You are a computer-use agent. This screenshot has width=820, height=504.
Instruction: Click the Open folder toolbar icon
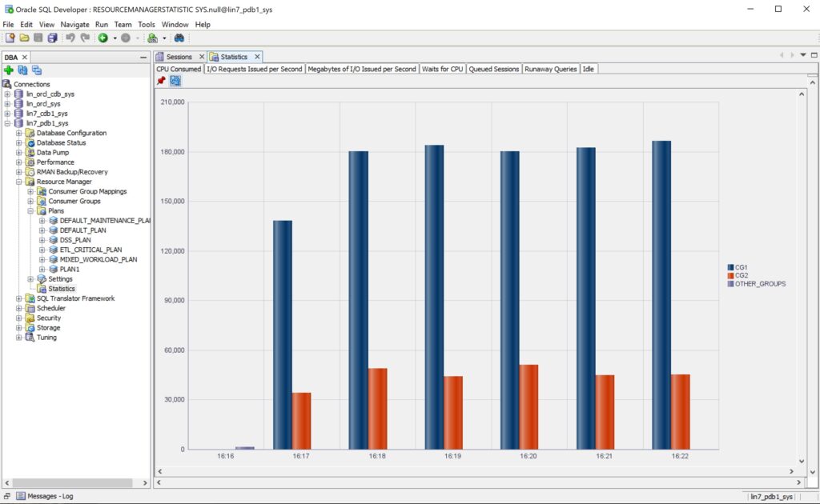pyautogui.click(x=24, y=38)
